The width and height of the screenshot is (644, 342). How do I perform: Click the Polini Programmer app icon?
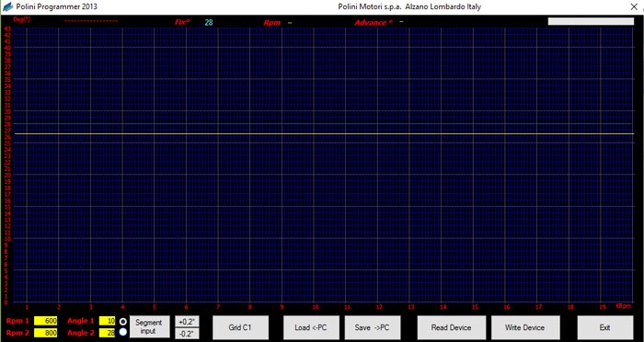pos(7,6)
